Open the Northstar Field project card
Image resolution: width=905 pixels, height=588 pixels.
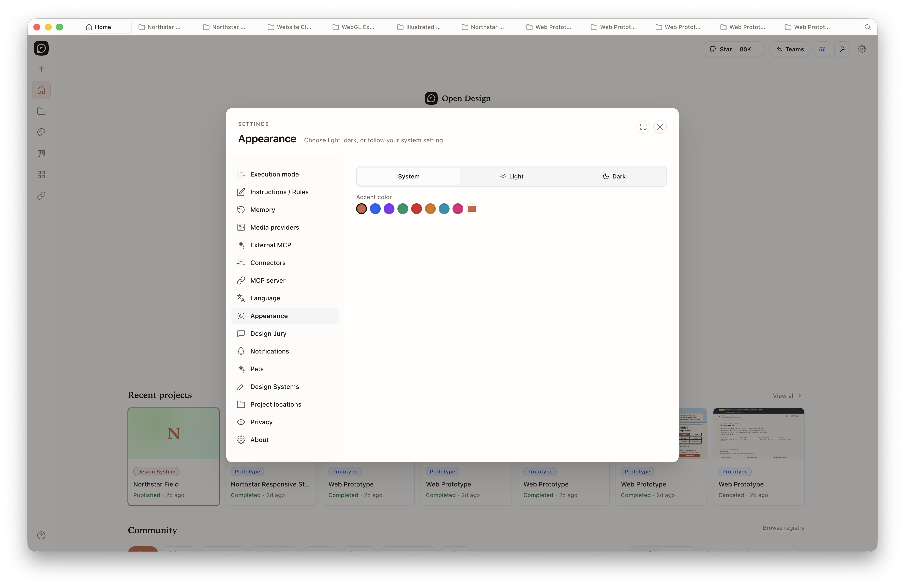pyautogui.click(x=174, y=456)
